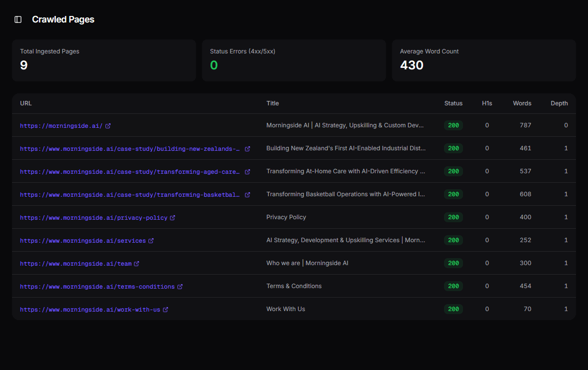Open external link icon for terms-conditions URL
The image size is (588, 370).
click(x=180, y=287)
